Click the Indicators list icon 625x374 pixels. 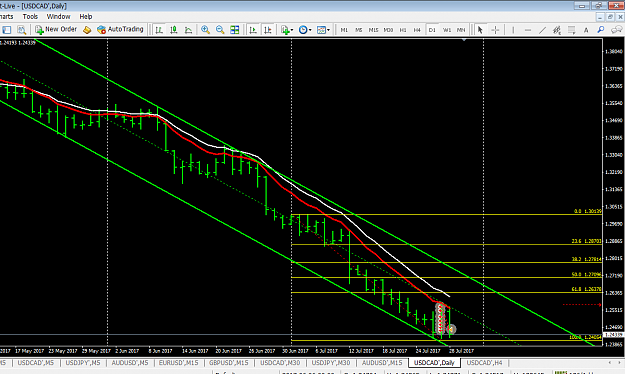[x=285, y=30]
